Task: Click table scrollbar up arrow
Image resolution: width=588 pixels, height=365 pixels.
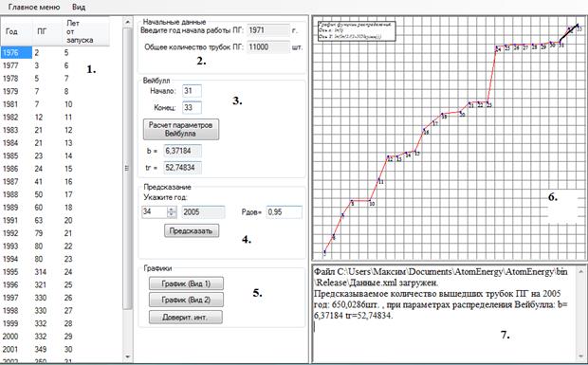Action: coord(128,22)
